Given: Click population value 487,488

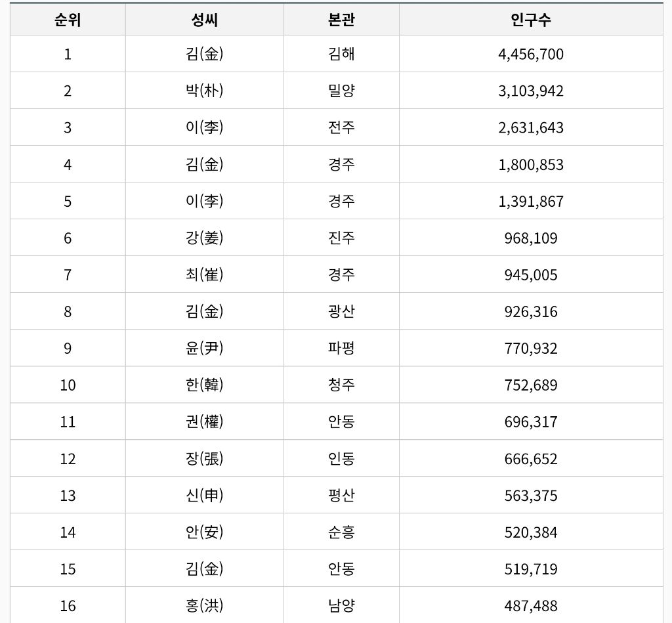Looking at the screenshot, I should click(531, 606).
